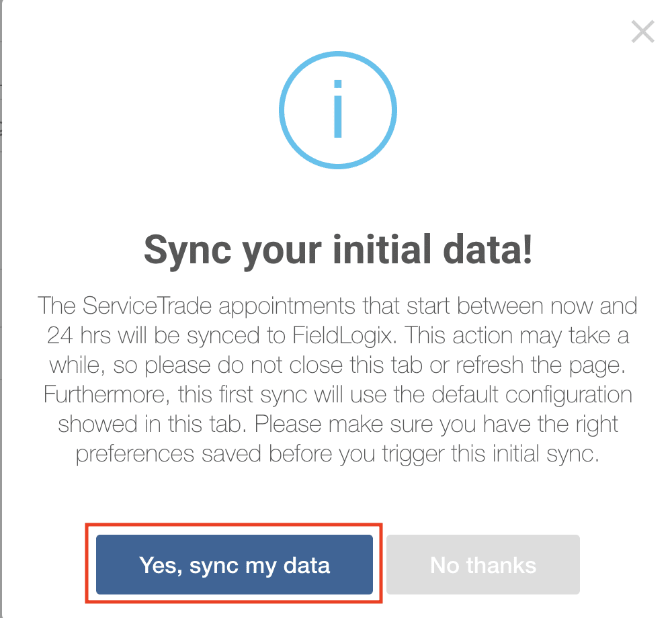Click the gray X in the top-right corner
The height and width of the screenshot is (618, 672).
pos(642,32)
